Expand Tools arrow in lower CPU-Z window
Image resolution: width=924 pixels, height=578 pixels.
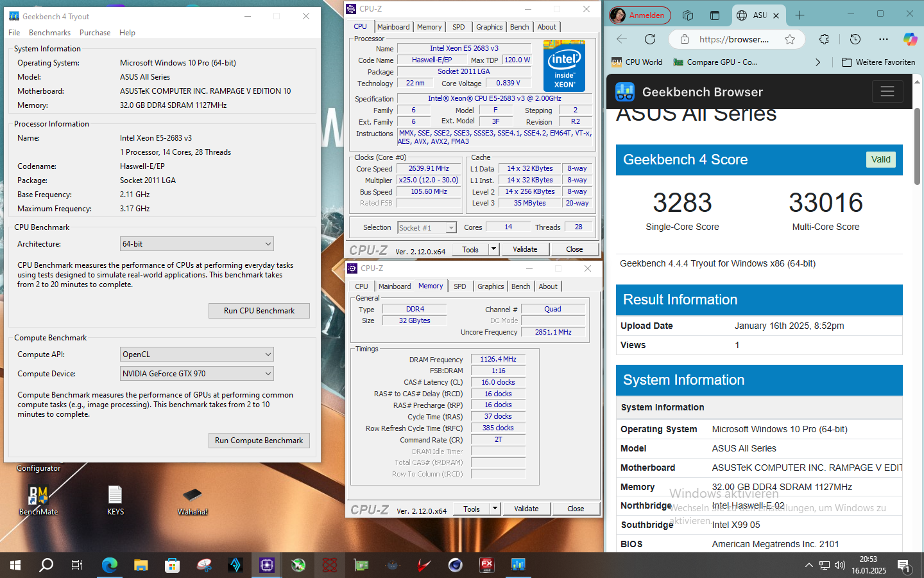[495, 509]
